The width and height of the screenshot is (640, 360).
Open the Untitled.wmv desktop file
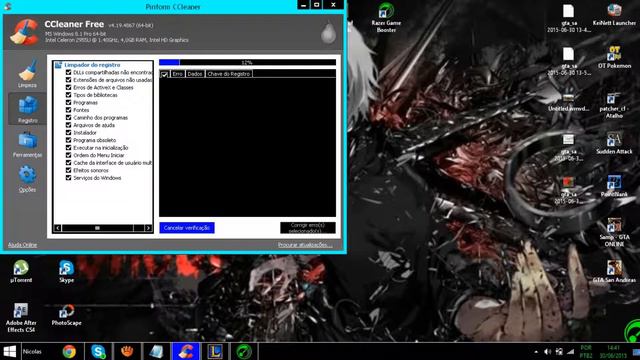[569, 102]
